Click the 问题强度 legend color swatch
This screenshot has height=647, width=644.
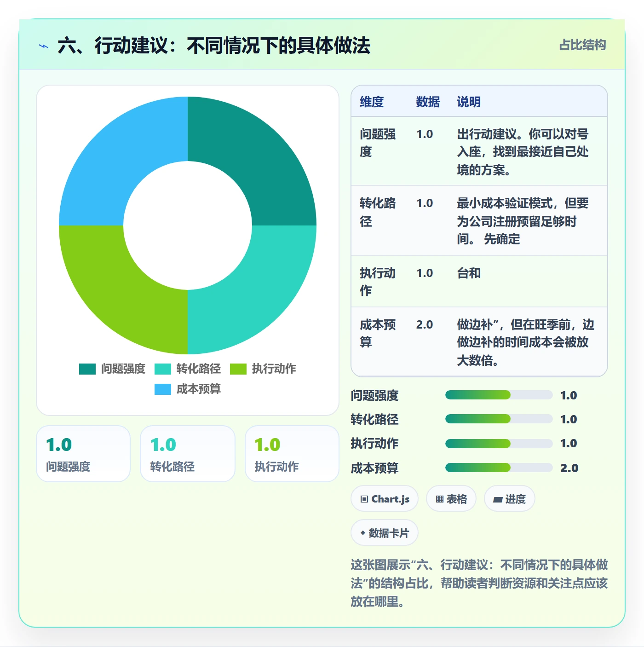(x=87, y=369)
